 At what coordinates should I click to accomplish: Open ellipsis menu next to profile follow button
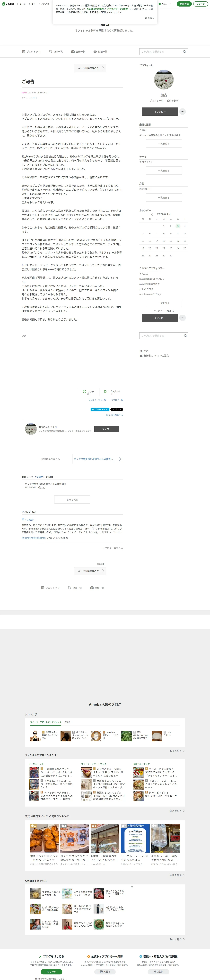[183, 111]
